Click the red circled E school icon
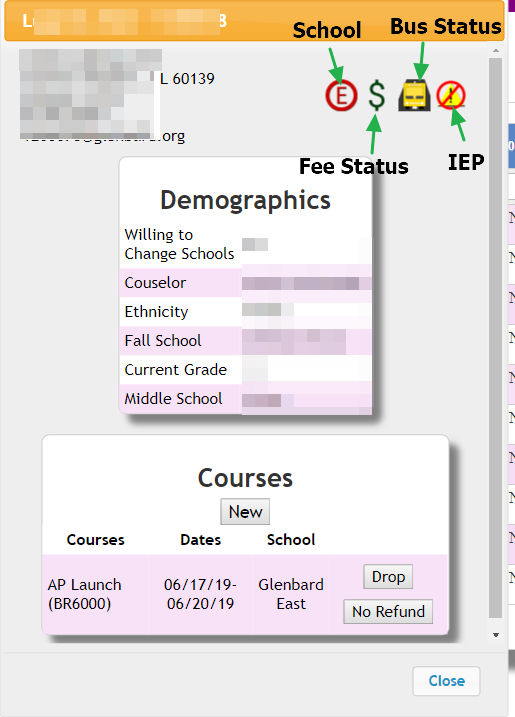Viewport: 515px width, 717px height. point(341,96)
